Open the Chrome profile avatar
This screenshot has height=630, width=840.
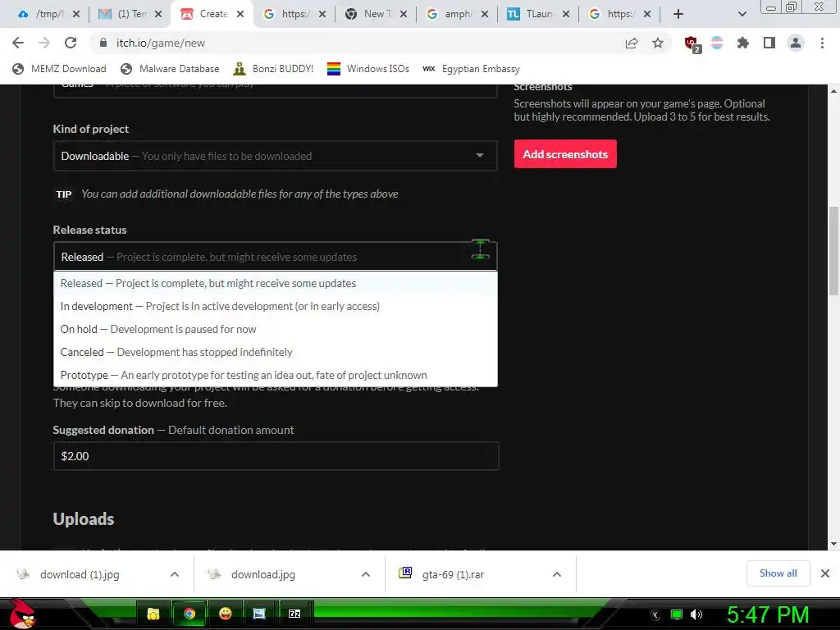(x=796, y=43)
